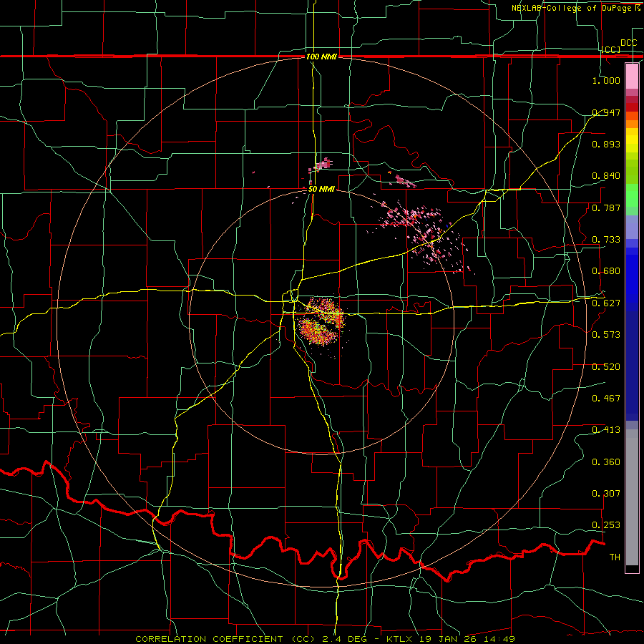Click the [CC] product label

(611, 49)
